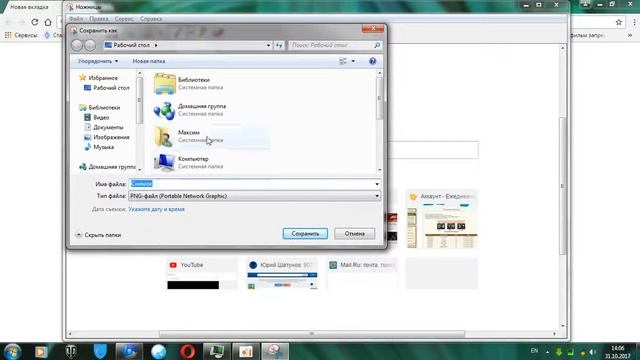Open the Упорядочить dropdown
The height and width of the screenshot is (360, 640).
point(98,61)
